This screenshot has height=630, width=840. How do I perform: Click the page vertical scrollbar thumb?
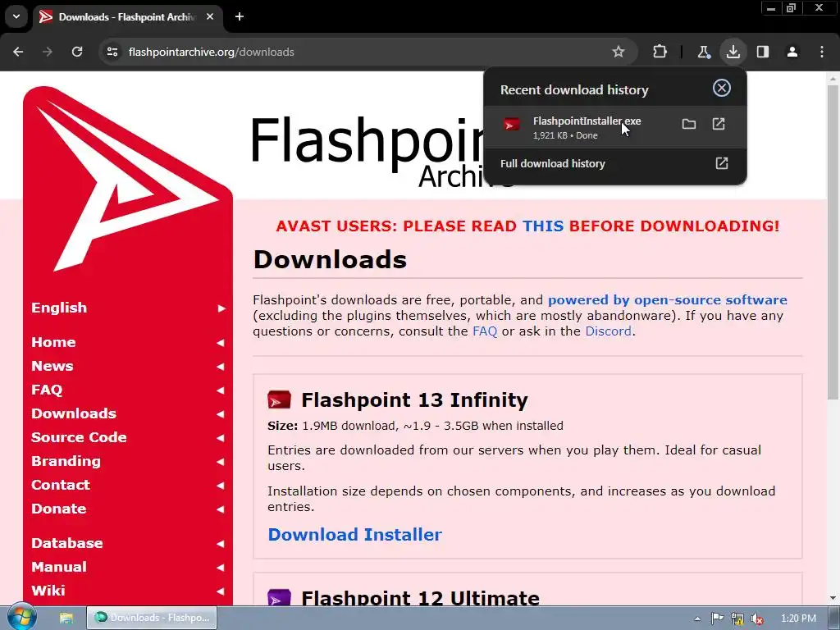tap(833, 241)
